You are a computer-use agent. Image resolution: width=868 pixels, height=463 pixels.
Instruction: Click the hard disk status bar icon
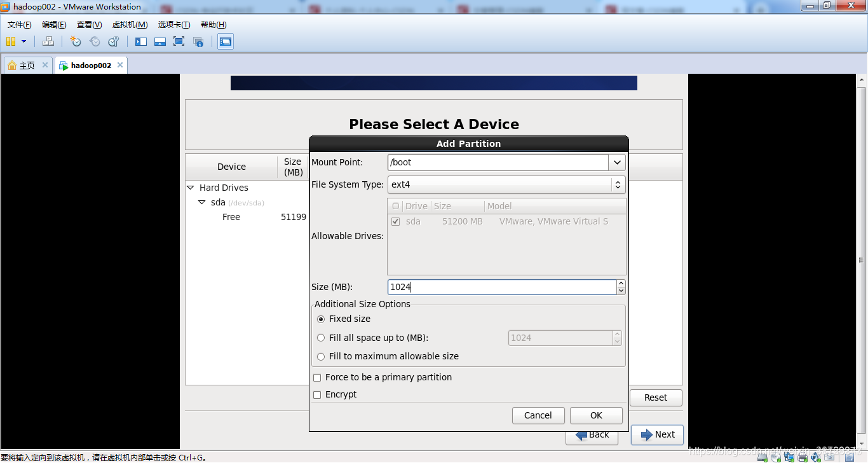[763, 457]
